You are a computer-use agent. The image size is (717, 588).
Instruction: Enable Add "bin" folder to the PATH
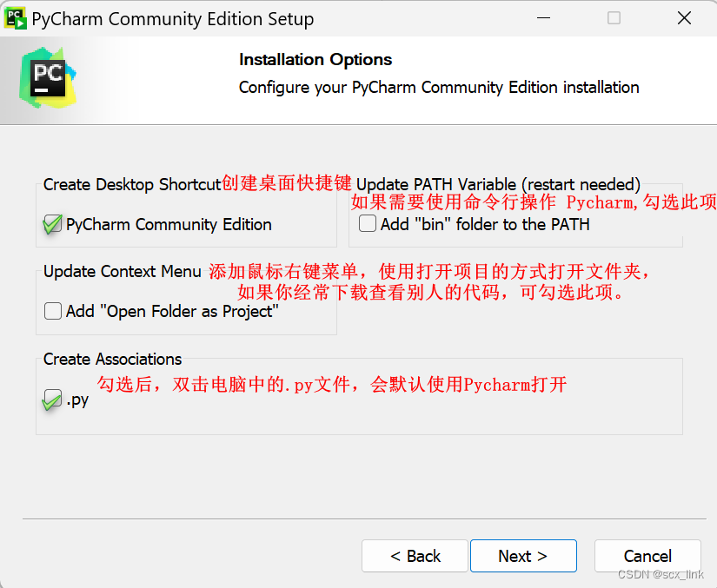coord(367,223)
